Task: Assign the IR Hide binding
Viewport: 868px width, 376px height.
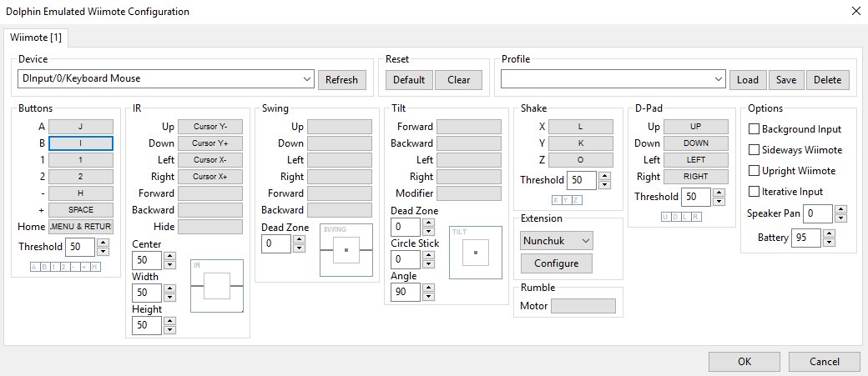Action: coord(209,226)
